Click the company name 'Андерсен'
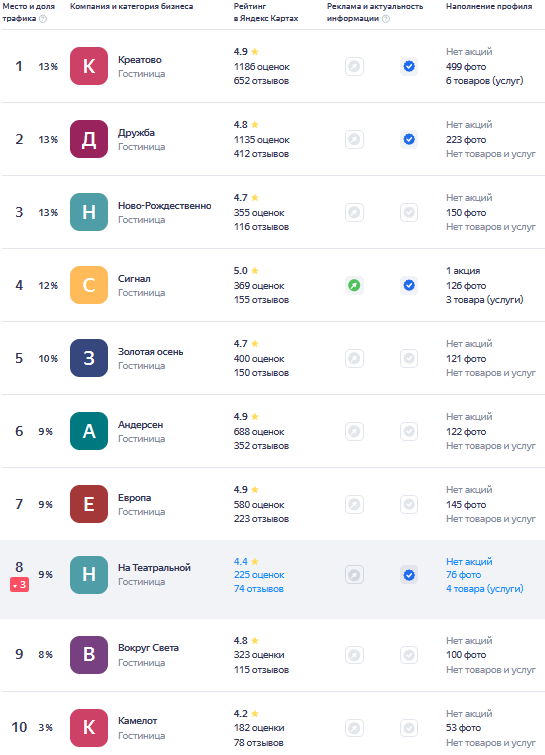Image resolution: width=545 pixels, height=755 pixels. (140, 425)
